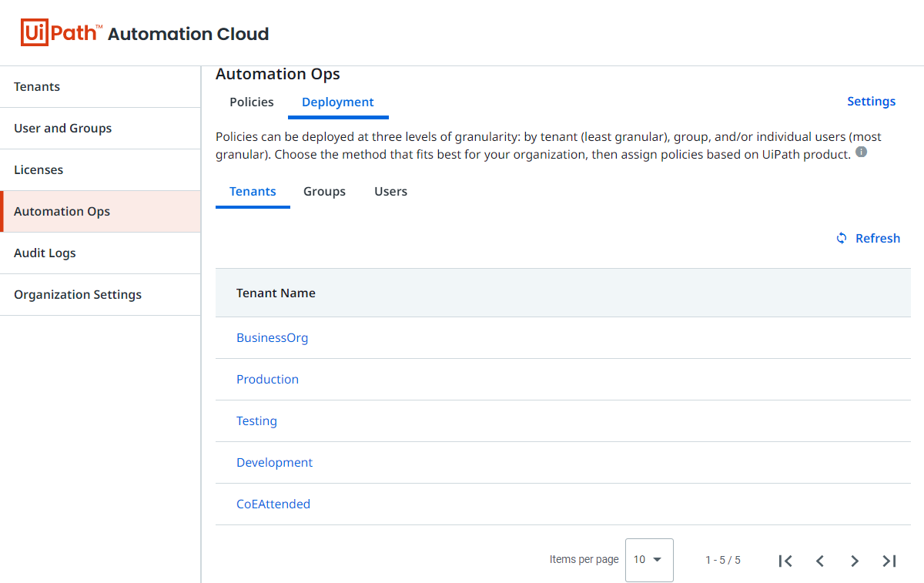924x583 pixels.
Task: Click the info icon after the policy description
Action: pyautogui.click(x=862, y=152)
